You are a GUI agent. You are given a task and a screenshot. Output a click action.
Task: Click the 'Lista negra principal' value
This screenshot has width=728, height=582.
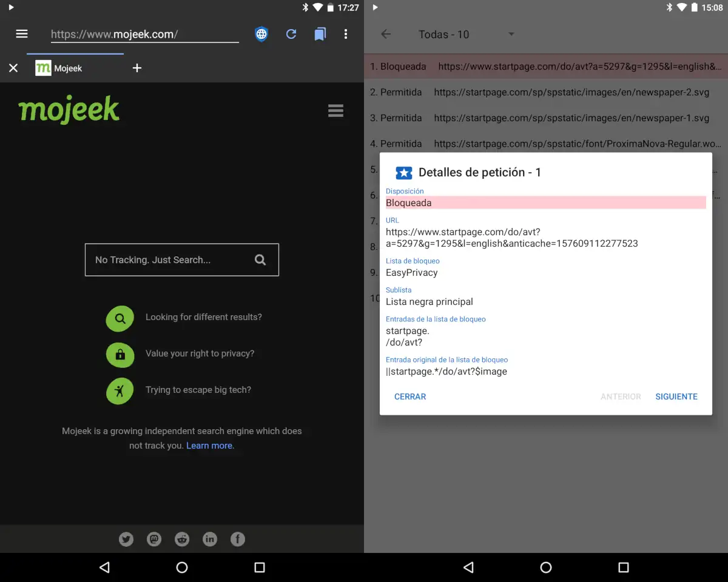(x=430, y=302)
